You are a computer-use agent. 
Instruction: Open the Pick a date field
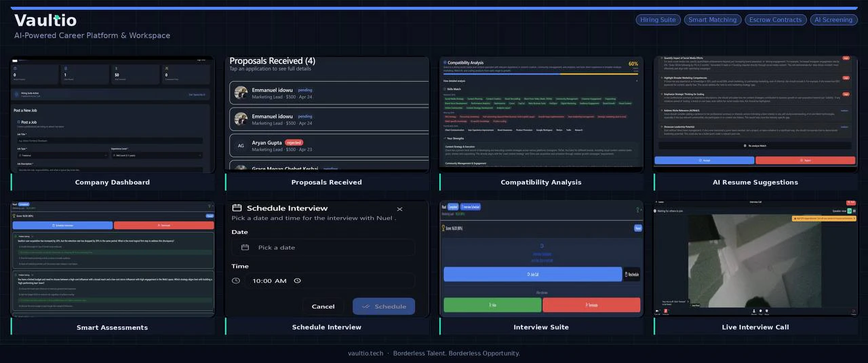323,248
